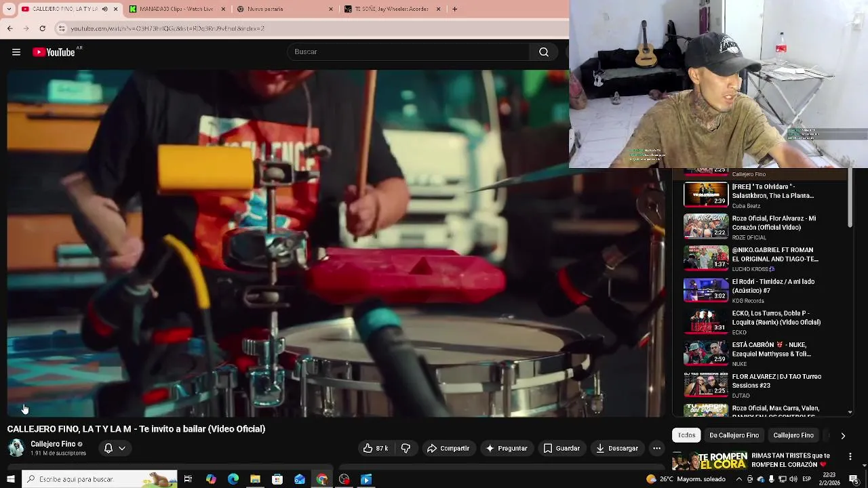Switch to MANADA33 Clips Kick tab

click(x=176, y=9)
